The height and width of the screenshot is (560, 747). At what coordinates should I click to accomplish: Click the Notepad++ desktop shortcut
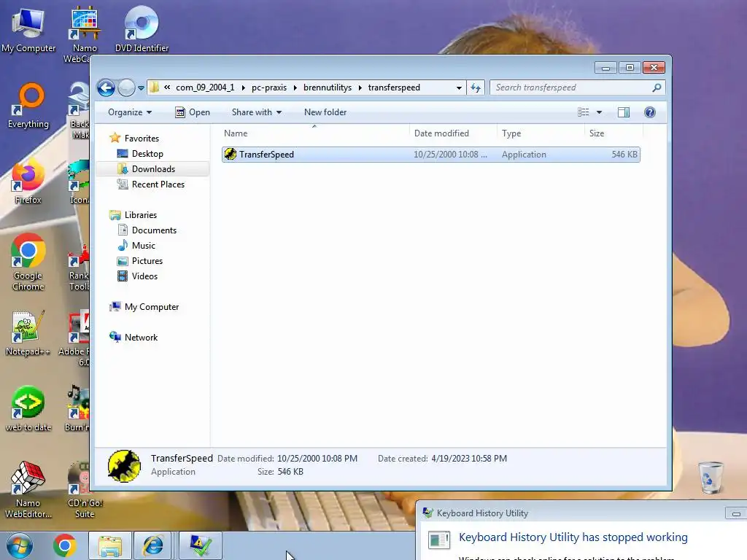(x=28, y=333)
